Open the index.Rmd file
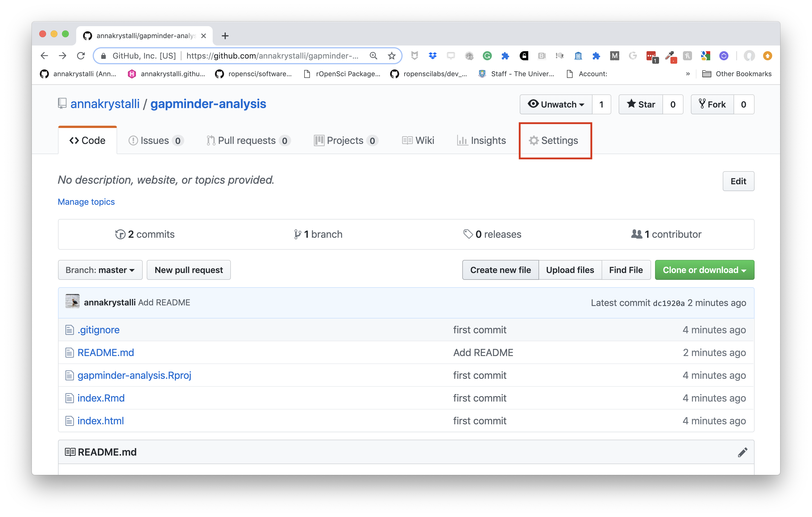The width and height of the screenshot is (812, 517). pyautogui.click(x=101, y=398)
